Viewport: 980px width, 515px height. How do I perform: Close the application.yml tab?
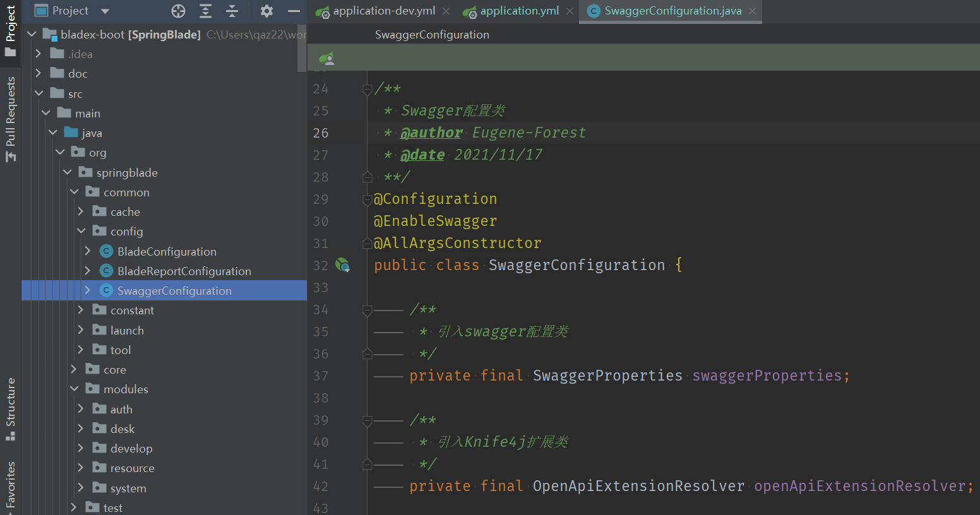click(x=570, y=11)
